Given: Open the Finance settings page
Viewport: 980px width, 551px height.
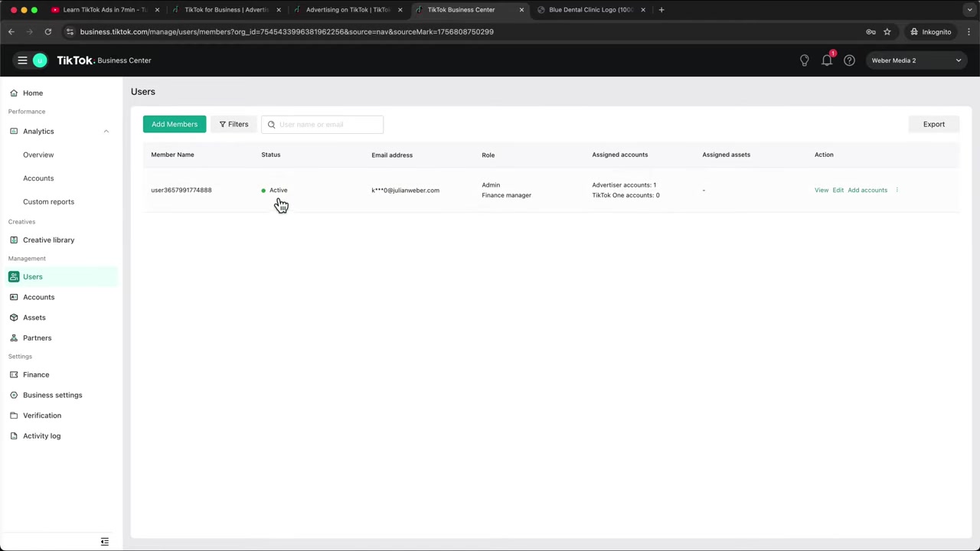Looking at the screenshot, I should point(36,375).
